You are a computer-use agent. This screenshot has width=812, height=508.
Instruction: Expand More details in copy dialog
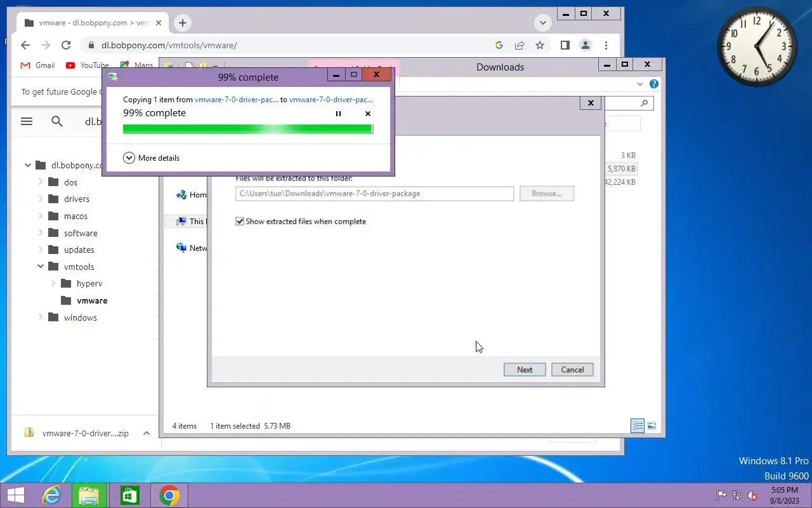coord(152,157)
